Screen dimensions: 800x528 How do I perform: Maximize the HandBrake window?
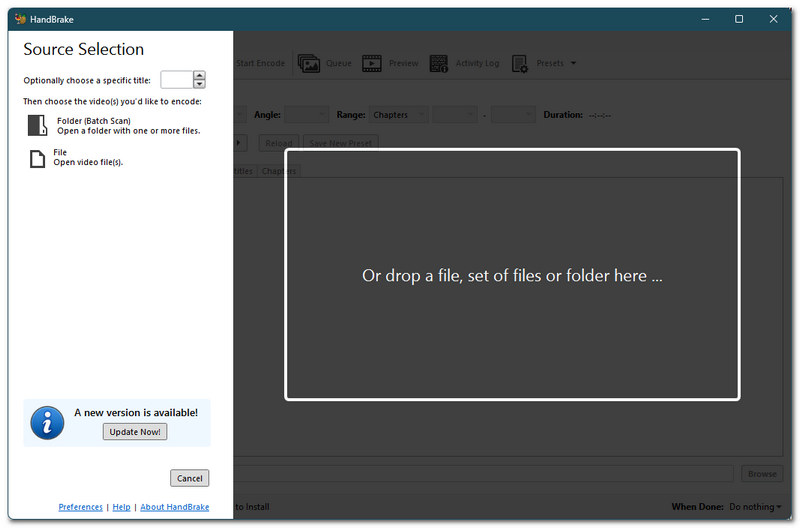pos(739,19)
